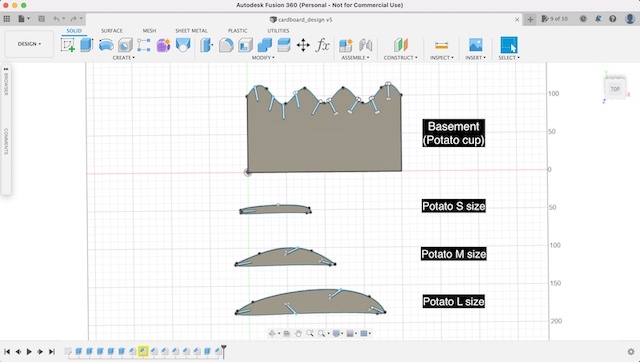Open the user profile avatar

coord(630,19)
